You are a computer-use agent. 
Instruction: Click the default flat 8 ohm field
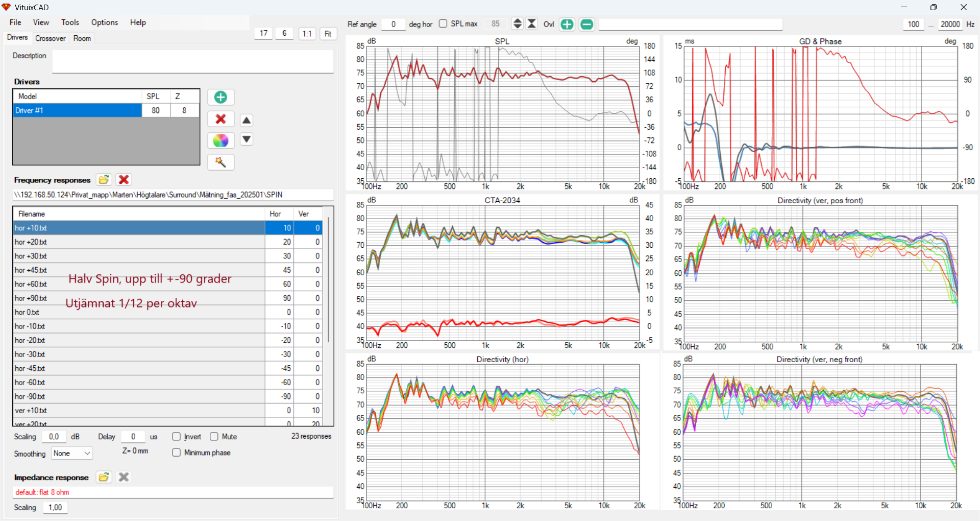point(173,492)
